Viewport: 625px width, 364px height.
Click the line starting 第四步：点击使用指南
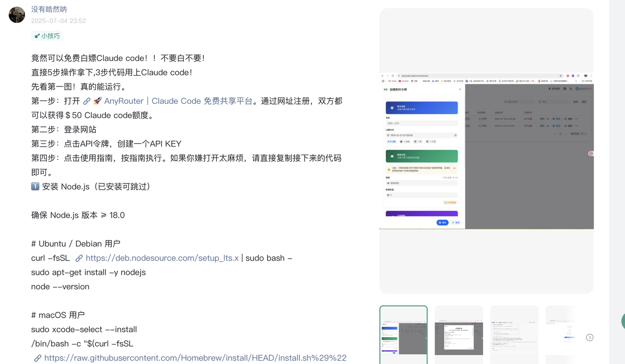pos(186,158)
